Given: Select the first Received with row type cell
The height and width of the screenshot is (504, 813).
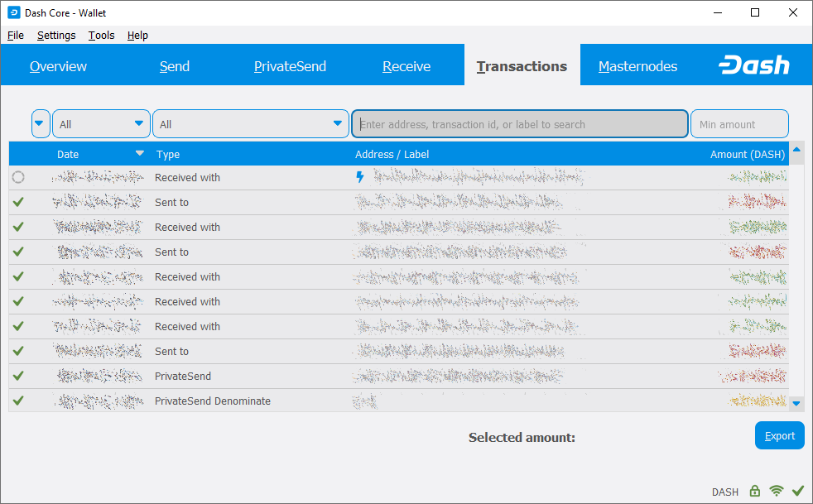Looking at the screenshot, I should click(x=187, y=177).
